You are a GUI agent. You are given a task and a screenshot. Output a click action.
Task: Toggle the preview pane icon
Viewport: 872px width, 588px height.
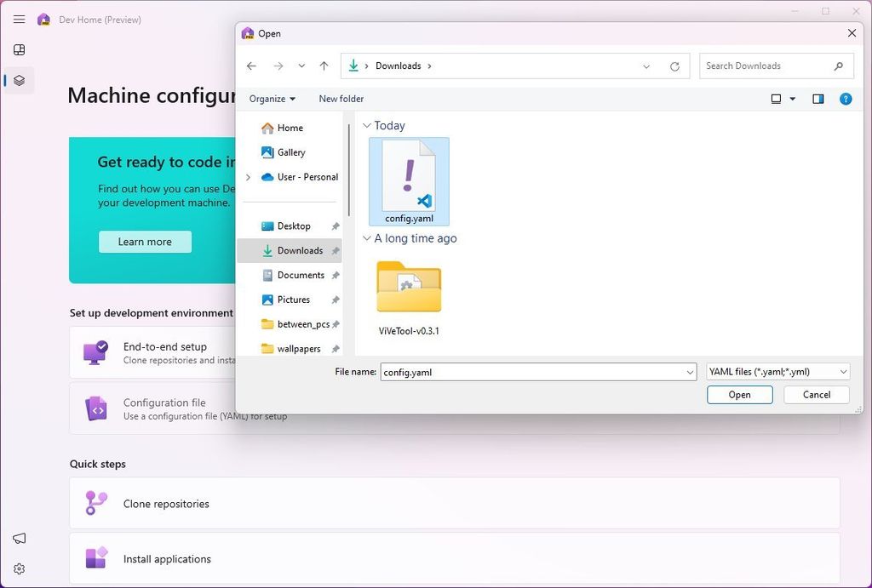818,99
